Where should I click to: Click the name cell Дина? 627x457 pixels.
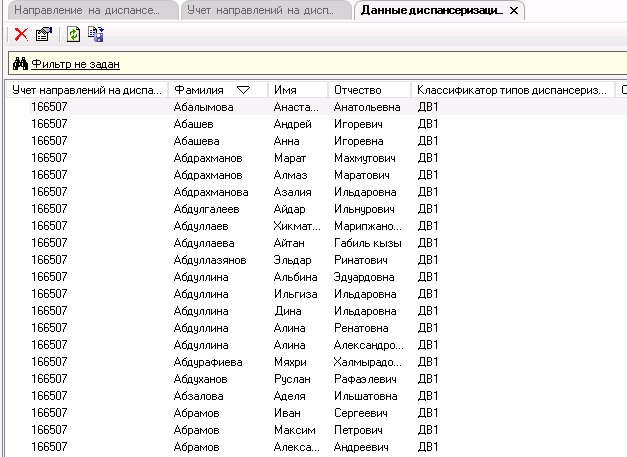click(288, 311)
